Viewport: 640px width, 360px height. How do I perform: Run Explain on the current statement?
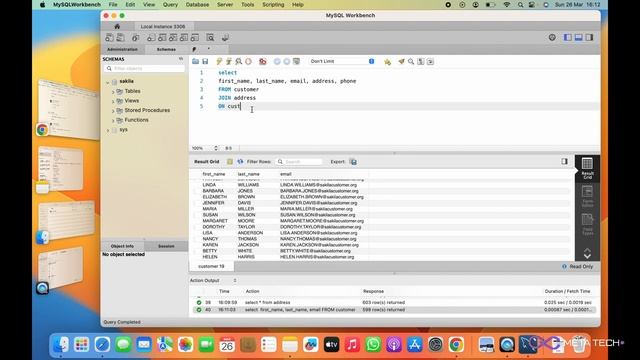(x=238, y=61)
